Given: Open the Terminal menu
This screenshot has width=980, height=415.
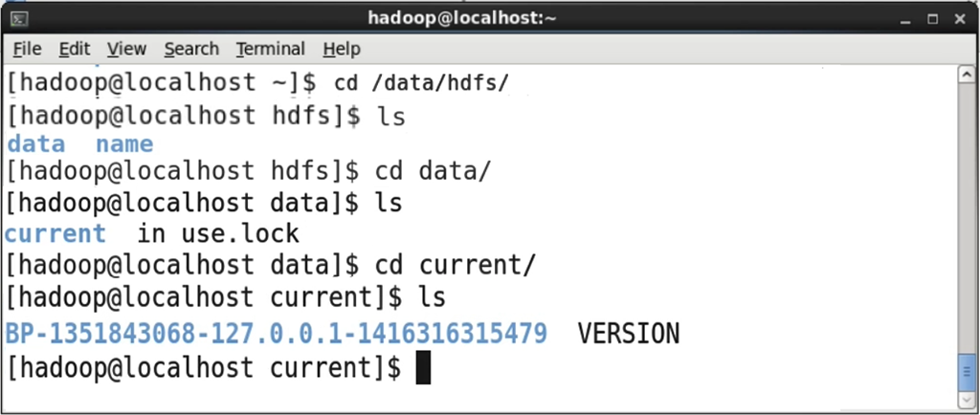Looking at the screenshot, I should pos(271,49).
